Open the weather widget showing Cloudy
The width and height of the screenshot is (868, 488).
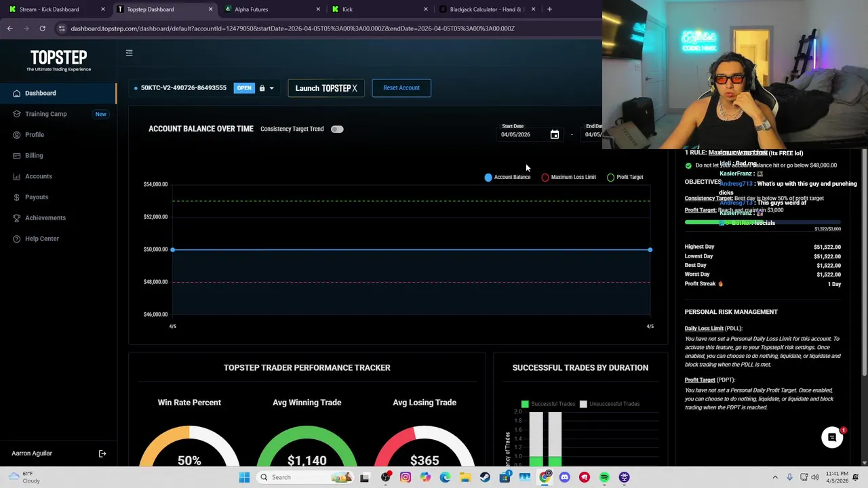23,477
